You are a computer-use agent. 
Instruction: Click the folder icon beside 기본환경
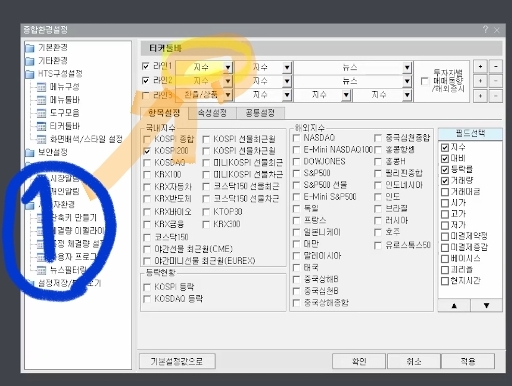(30, 48)
